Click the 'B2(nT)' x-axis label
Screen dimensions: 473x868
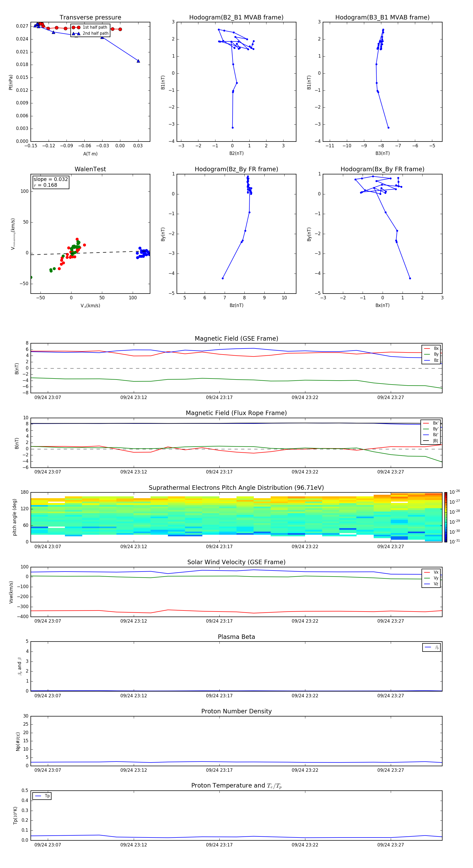point(236,153)
